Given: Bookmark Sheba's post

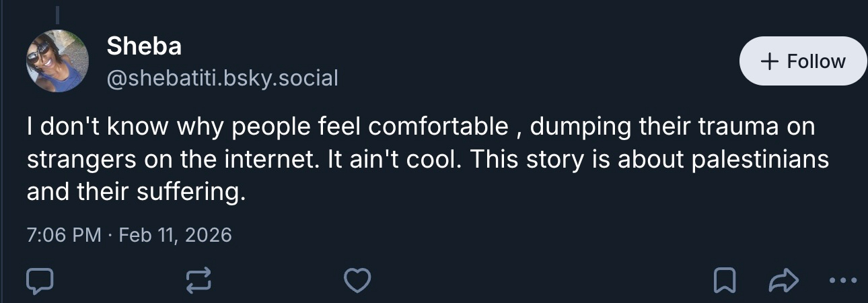Looking at the screenshot, I should coord(724,280).
